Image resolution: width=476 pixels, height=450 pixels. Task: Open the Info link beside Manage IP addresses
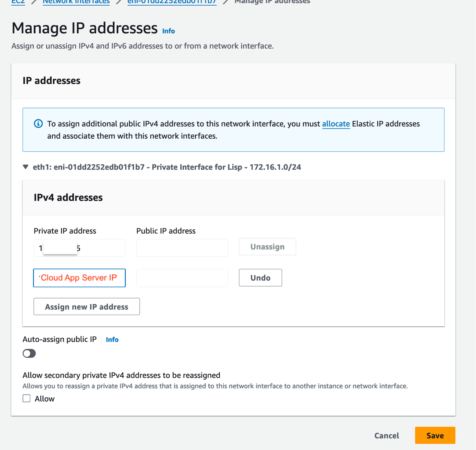pos(168,31)
